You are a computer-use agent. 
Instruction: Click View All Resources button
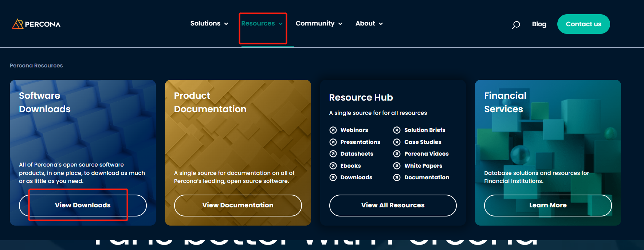393,205
